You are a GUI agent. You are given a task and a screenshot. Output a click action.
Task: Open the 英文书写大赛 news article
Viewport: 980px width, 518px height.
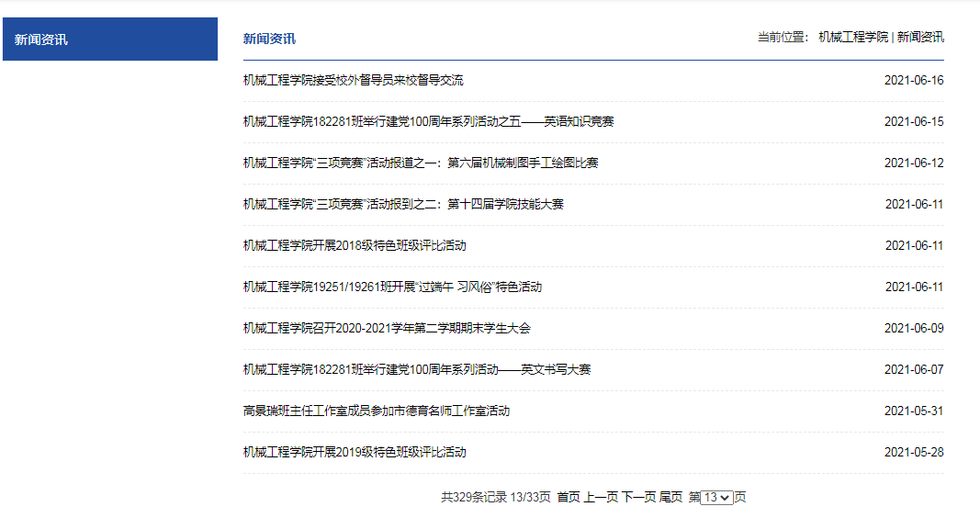(416, 369)
